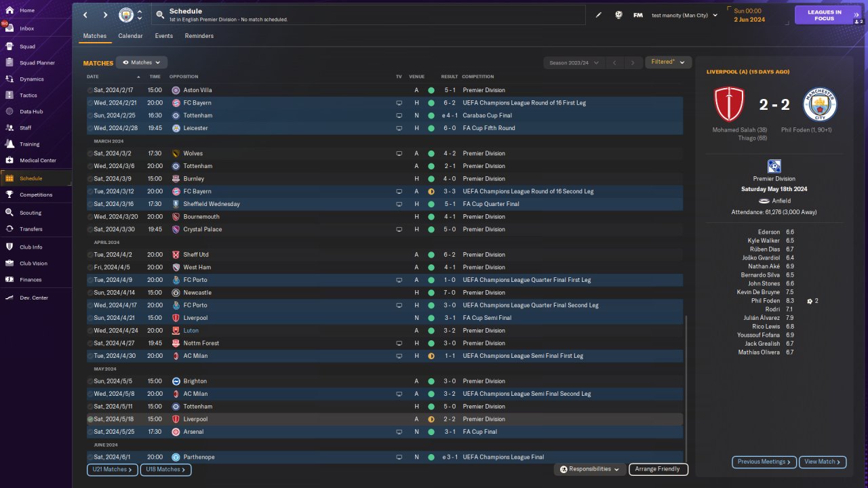Click the up chevron beside the club badge
868x488 pixels.
click(140, 12)
